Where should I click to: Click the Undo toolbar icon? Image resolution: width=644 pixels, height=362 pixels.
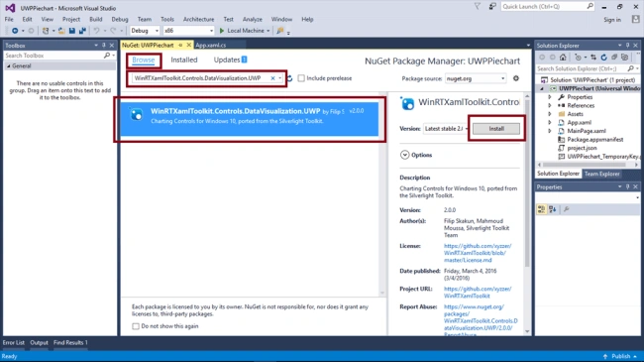tap(96, 31)
